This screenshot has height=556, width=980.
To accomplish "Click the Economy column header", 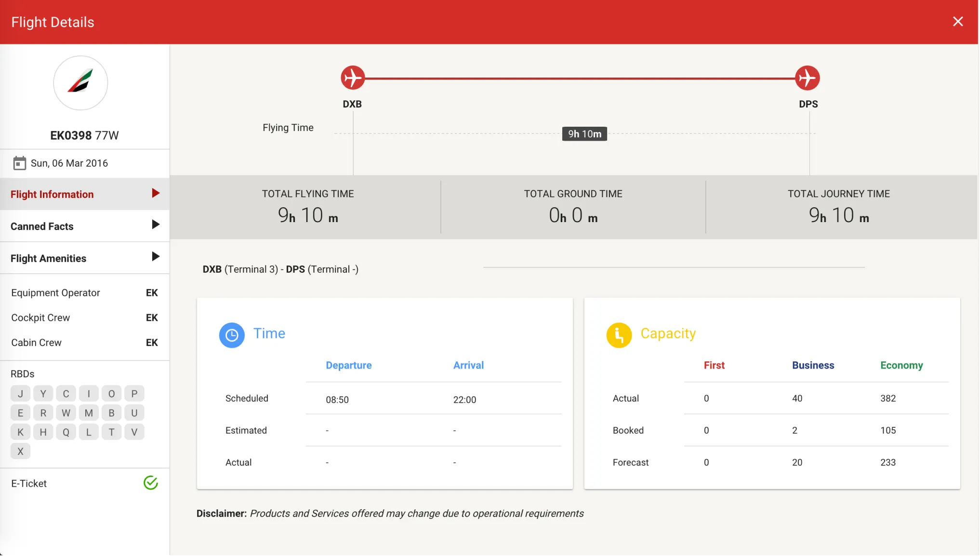I will pyautogui.click(x=901, y=365).
